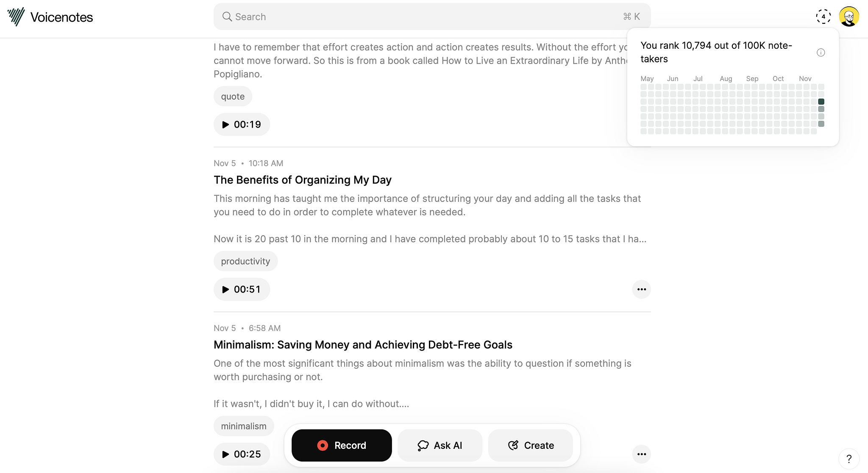Image resolution: width=868 pixels, height=473 pixels.
Task: Open the search input field
Action: click(431, 16)
